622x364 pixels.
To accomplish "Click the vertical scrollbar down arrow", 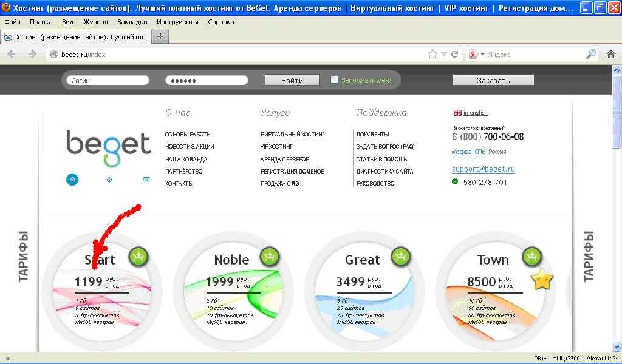I will coord(617,346).
